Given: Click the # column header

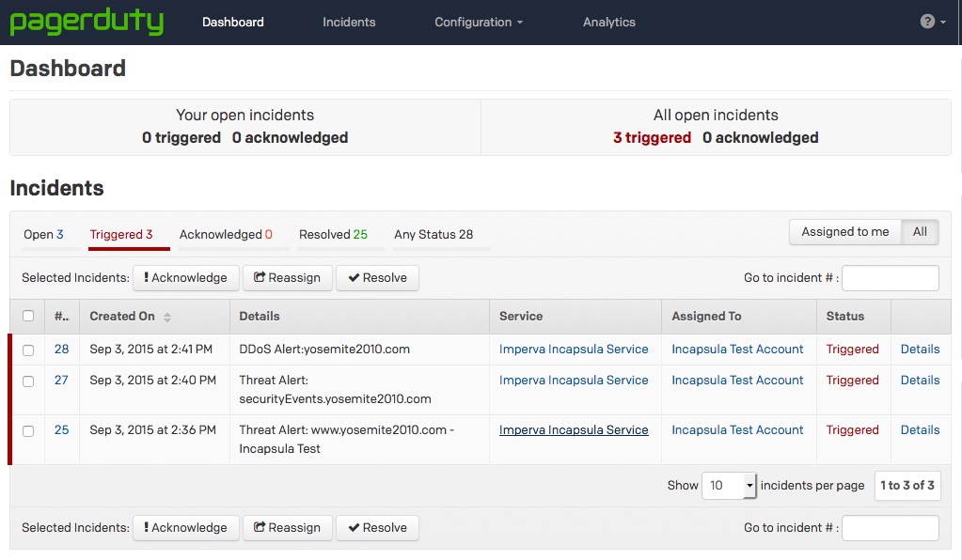Looking at the screenshot, I should pos(61,316).
